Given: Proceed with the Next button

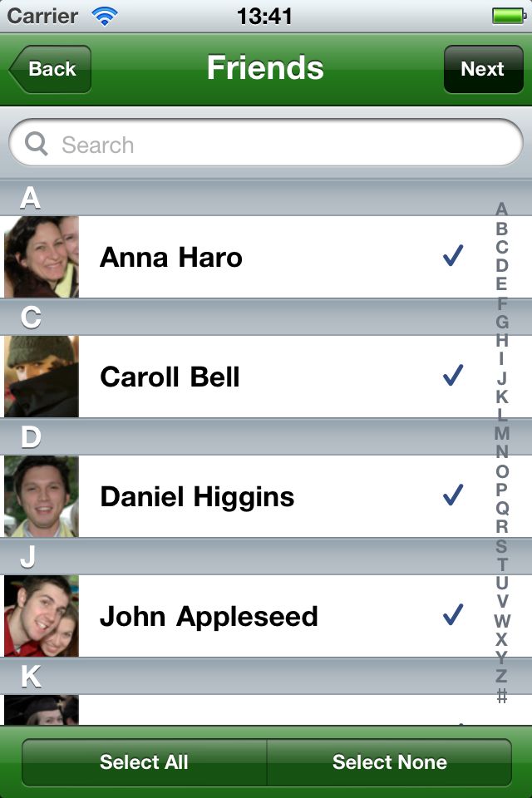Looking at the screenshot, I should (483, 69).
